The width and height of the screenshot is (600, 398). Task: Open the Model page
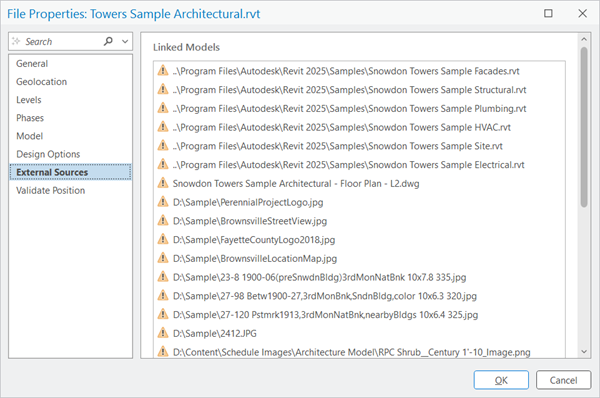point(29,136)
